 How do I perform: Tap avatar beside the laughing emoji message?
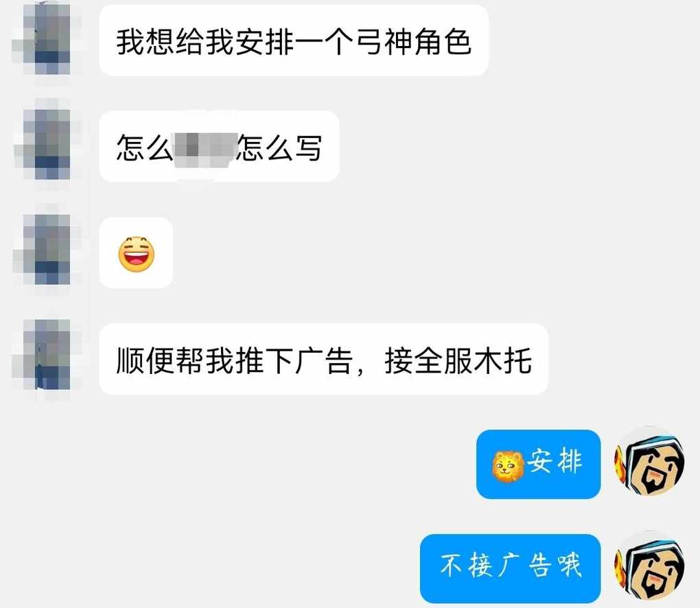pyautogui.click(x=47, y=250)
